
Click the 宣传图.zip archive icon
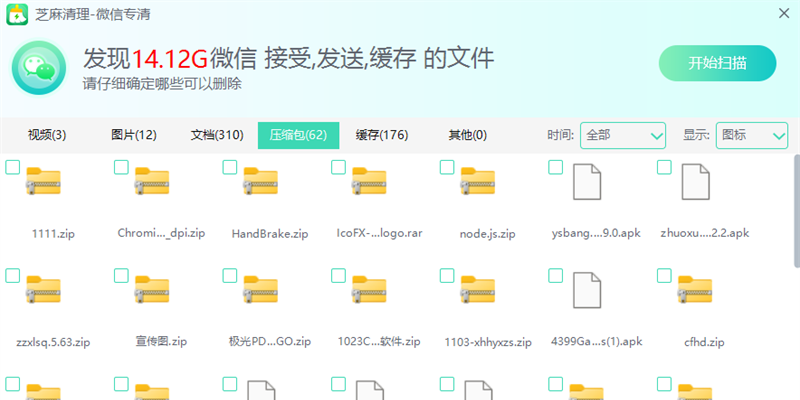152,290
